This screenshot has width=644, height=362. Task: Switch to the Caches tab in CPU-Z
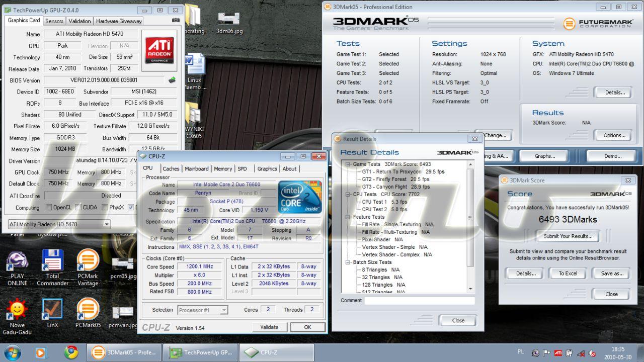click(171, 169)
